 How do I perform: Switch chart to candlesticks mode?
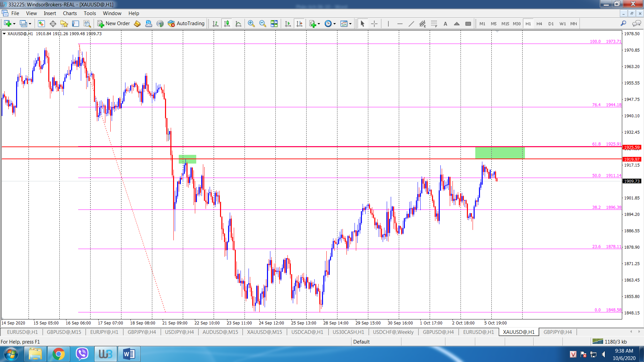click(227, 23)
